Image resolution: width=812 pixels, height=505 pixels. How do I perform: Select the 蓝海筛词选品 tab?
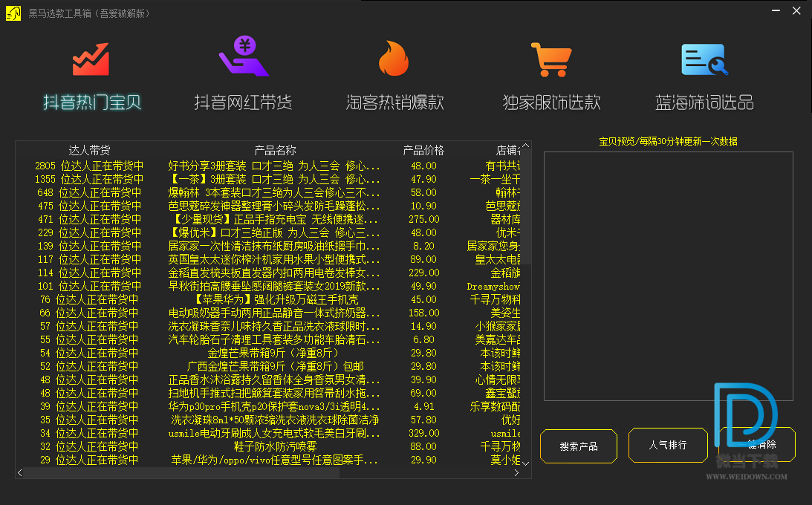point(704,102)
